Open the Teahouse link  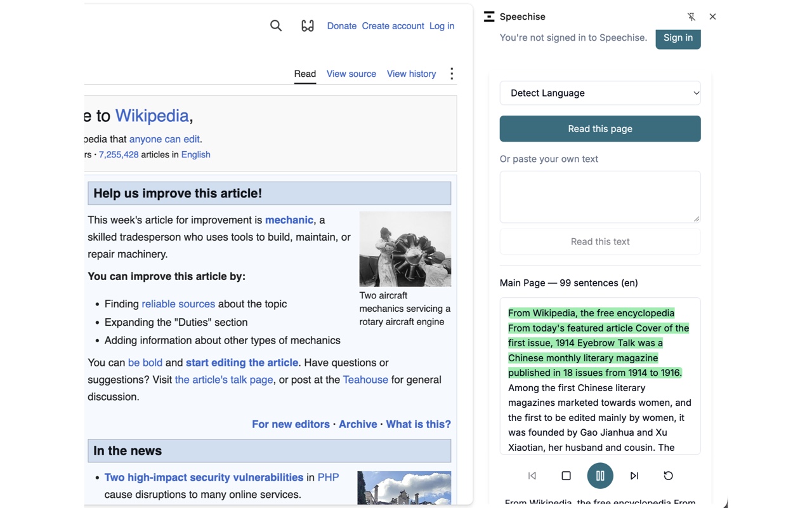click(x=365, y=380)
